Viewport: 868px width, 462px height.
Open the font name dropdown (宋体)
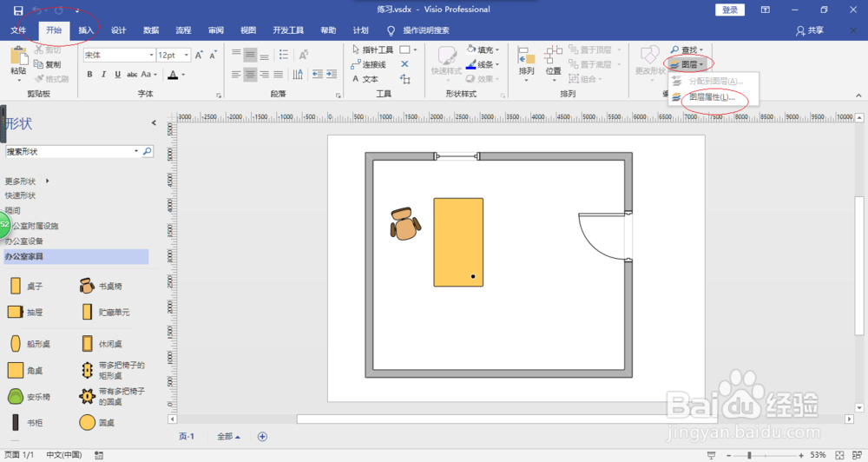119,55
